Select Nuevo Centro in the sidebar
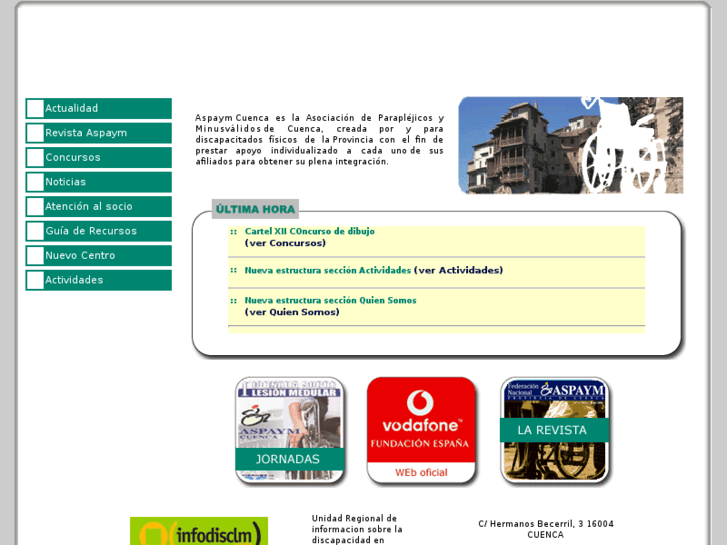Viewport: 727px width, 545px height. click(98, 256)
